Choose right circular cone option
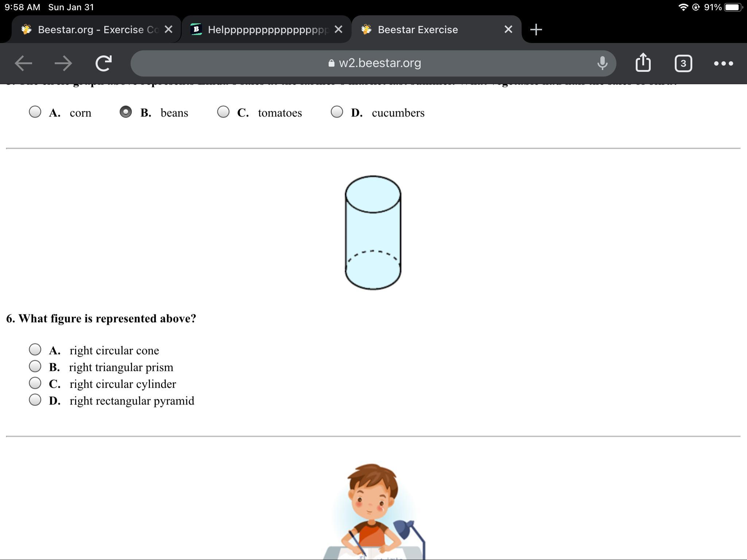This screenshot has height=560, width=747. [35, 350]
